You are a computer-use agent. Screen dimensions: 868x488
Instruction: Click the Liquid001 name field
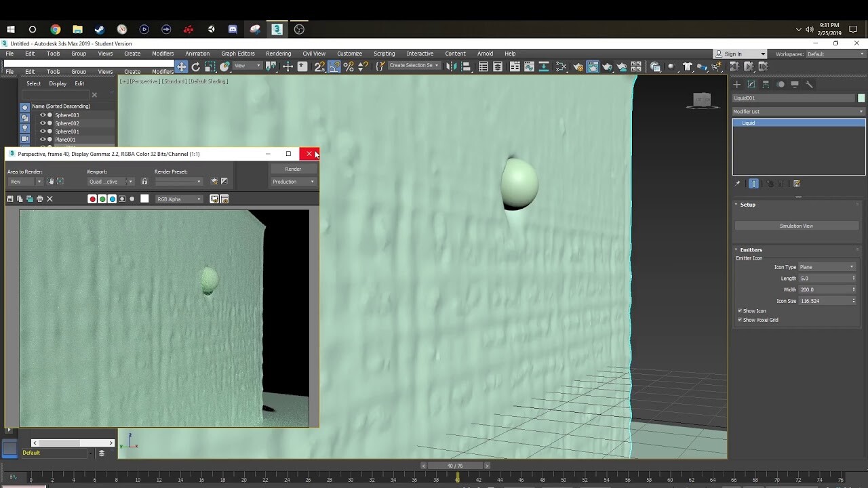tap(793, 98)
